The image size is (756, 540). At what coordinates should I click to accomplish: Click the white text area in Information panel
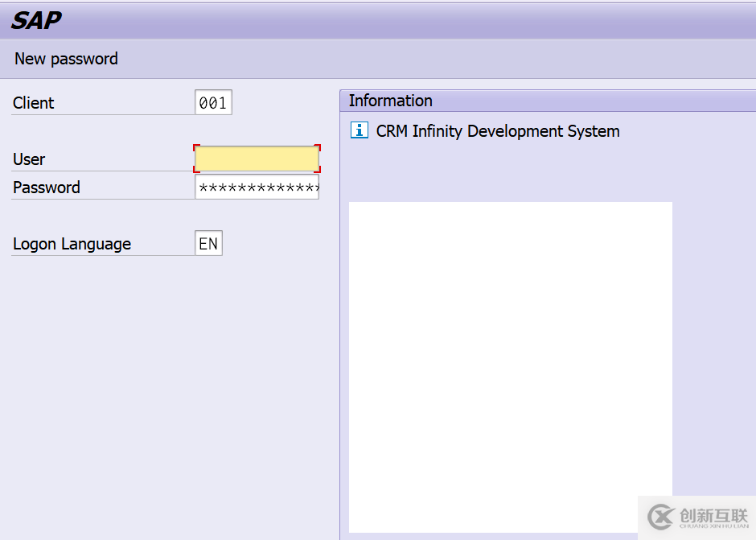click(x=510, y=367)
